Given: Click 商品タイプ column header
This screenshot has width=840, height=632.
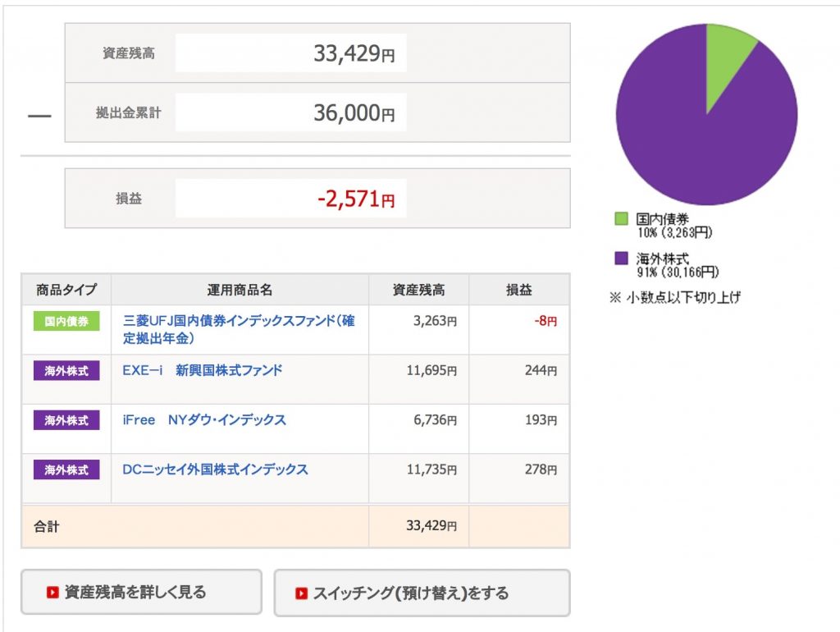Looking at the screenshot, I should coord(66,290).
